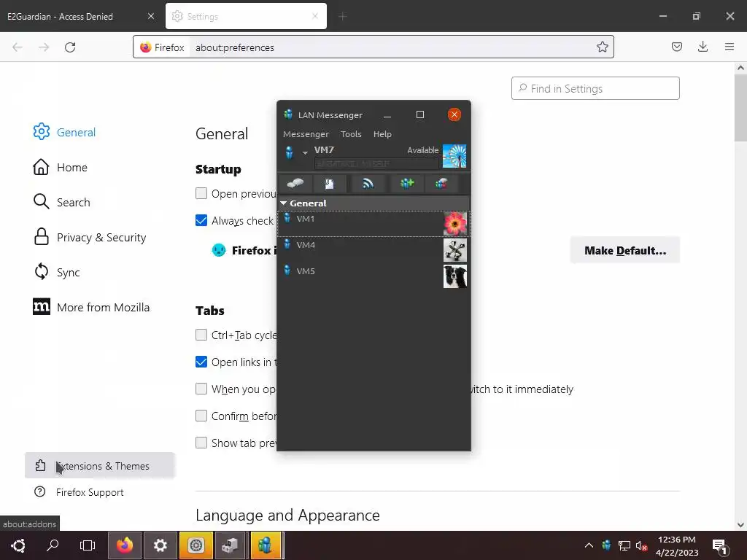The width and height of the screenshot is (747, 560).
Task: Select contact VM4 in the list
Action: [x=373, y=250]
